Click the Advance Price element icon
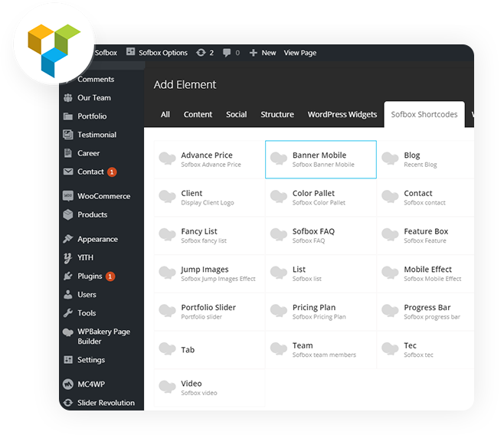 168,159
